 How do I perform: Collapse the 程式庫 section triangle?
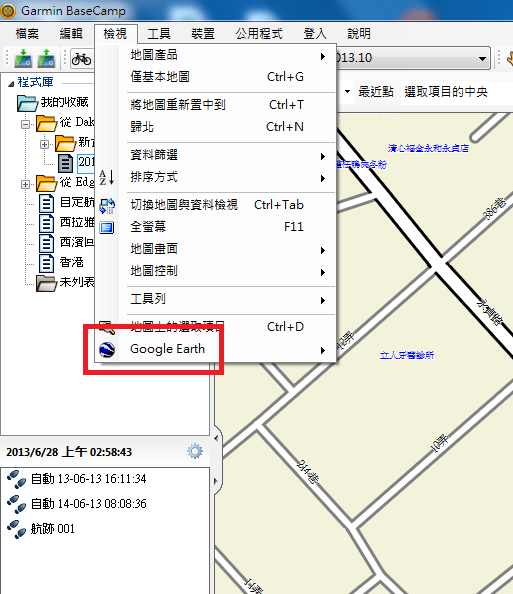[x=11, y=83]
